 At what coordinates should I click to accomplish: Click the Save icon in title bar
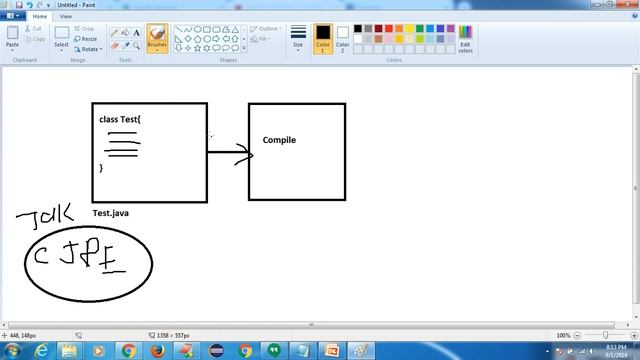tap(19, 5)
